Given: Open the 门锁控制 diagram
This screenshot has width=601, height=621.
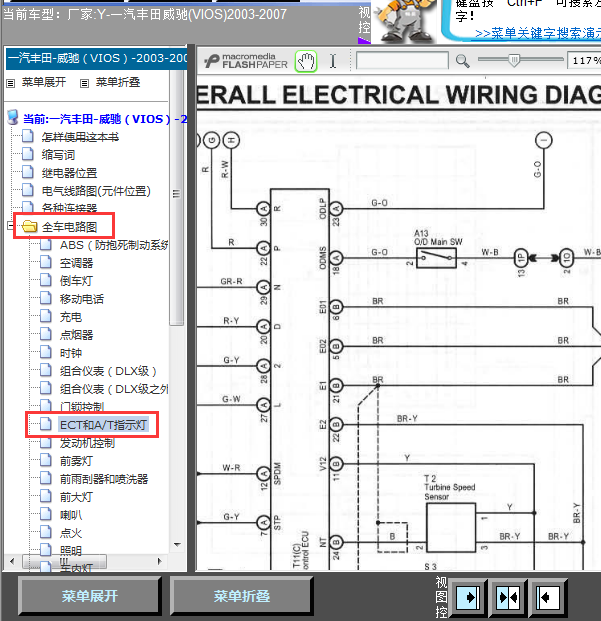Looking at the screenshot, I should pyautogui.click(x=82, y=406).
